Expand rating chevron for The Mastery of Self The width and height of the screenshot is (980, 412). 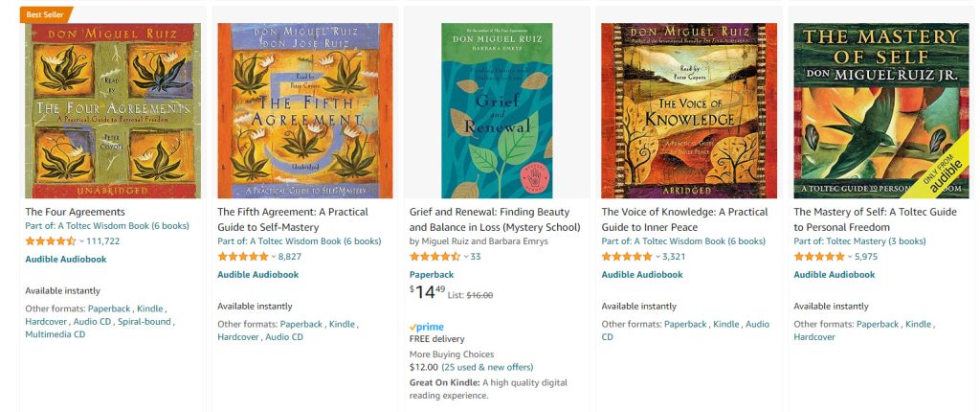[850, 257]
